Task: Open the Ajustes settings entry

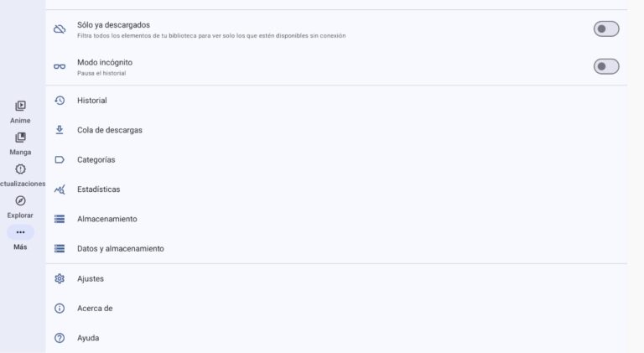Action: [x=336, y=278]
